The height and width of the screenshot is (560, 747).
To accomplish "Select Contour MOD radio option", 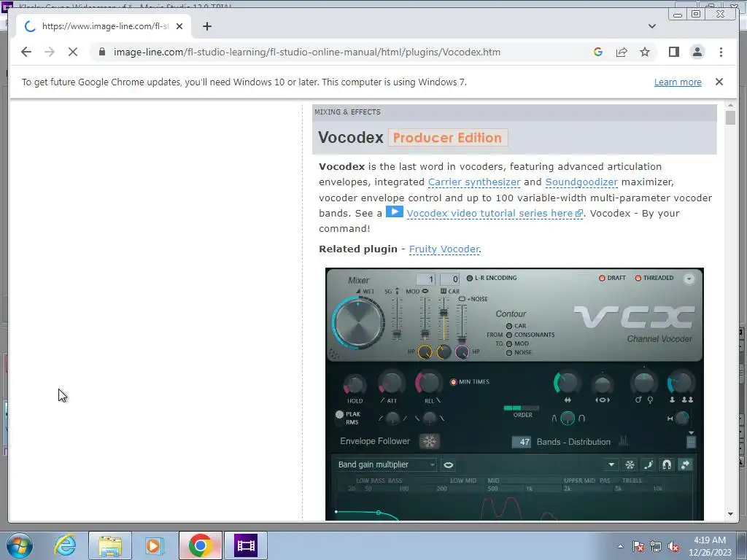I will point(508,344).
